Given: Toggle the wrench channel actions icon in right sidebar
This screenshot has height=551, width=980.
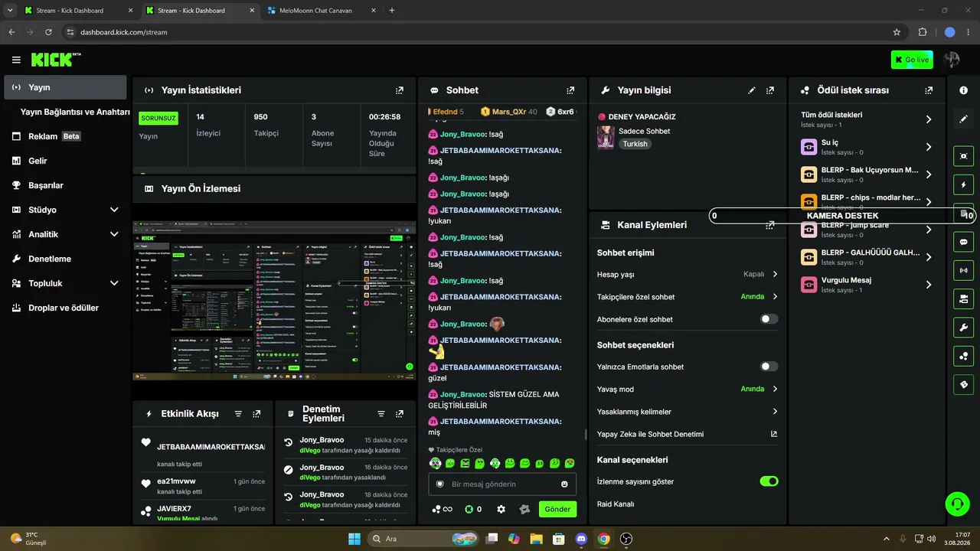Looking at the screenshot, I should [x=964, y=328].
